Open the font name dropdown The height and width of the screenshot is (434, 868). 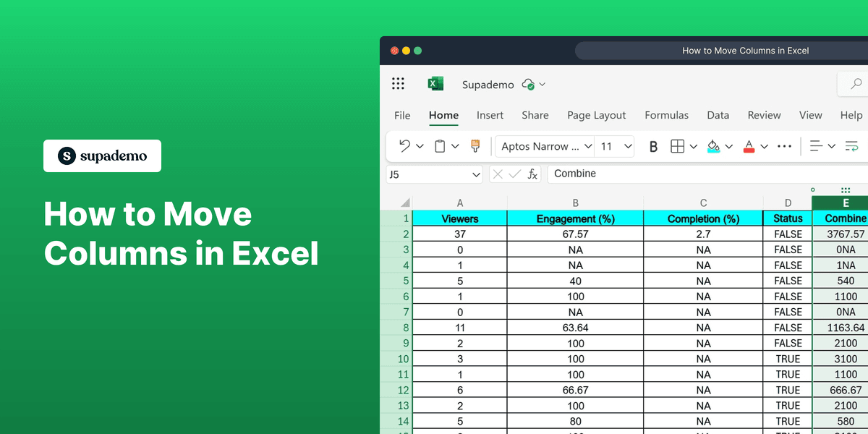pyautogui.click(x=544, y=146)
